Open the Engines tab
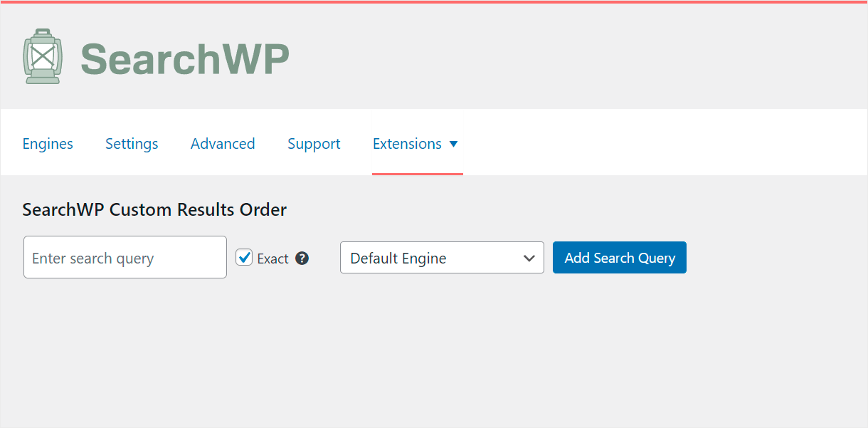Image resolution: width=868 pixels, height=428 pixels. (48, 144)
